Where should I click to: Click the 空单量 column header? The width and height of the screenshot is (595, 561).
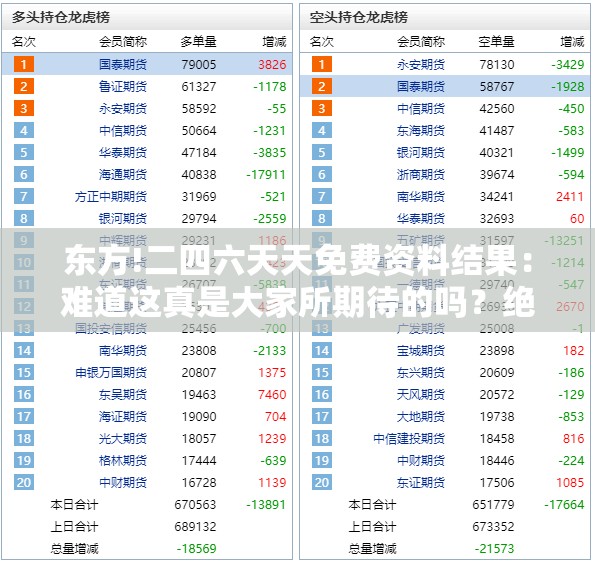tap(496, 41)
